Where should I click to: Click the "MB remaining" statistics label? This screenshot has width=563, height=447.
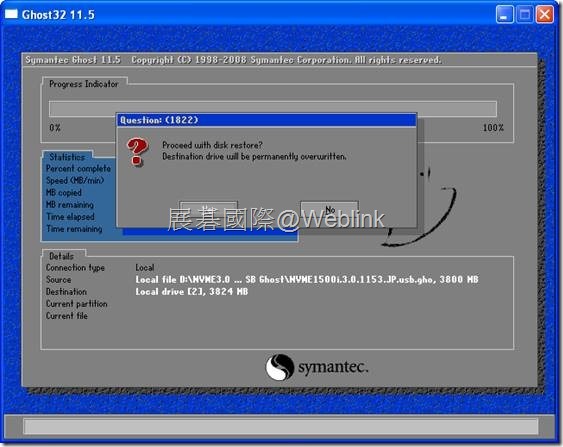[70, 205]
